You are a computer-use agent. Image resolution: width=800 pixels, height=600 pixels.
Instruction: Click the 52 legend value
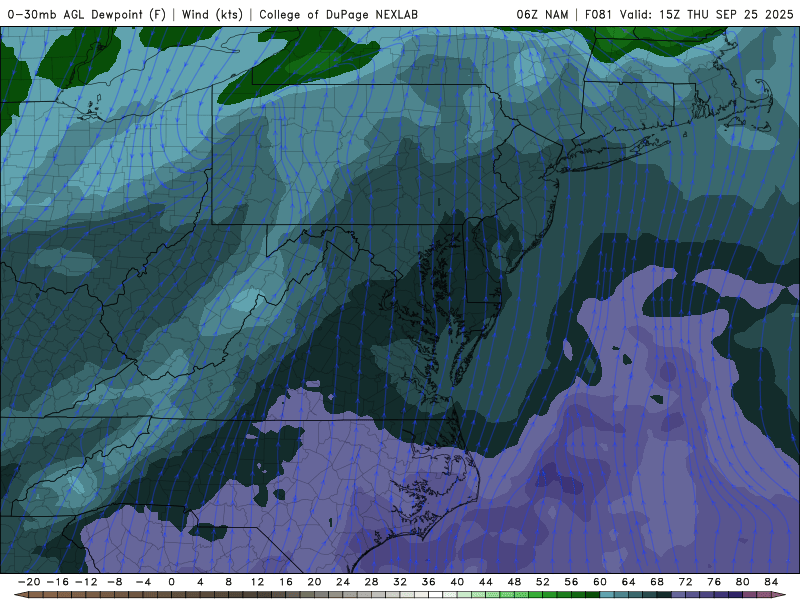(543, 582)
